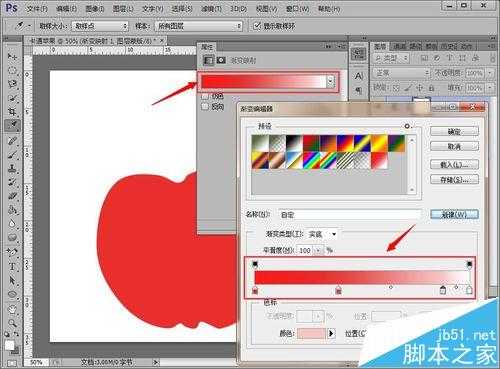Select the Pen tool
This screenshot has height=369, width=500.
12,252
